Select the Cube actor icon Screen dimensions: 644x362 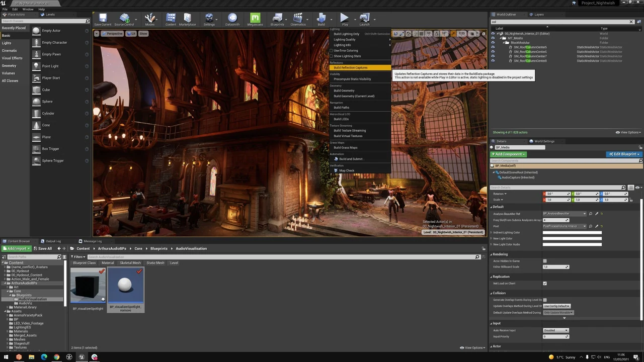pyautogui.click(x=36, y=89)
